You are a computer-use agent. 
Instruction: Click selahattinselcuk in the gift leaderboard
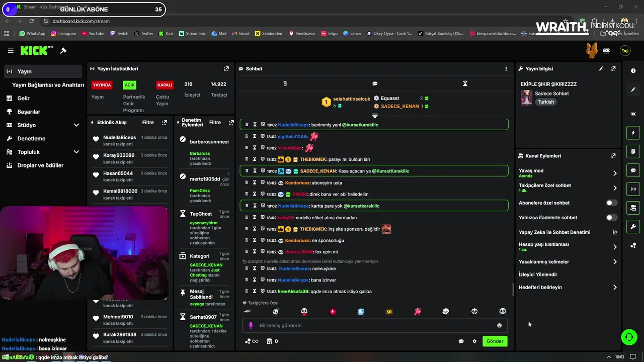coord(351,99)
